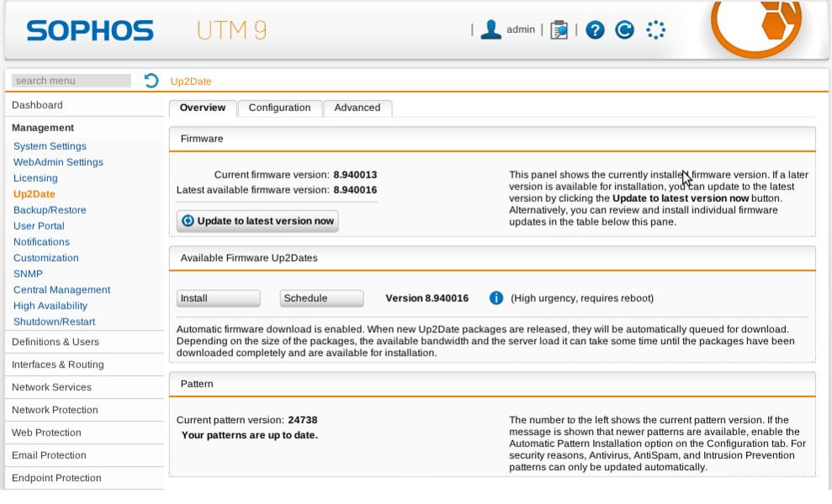Reset the search menu with arrow icon
This screenshot has height=504, width=832.
tap(151, 81)
